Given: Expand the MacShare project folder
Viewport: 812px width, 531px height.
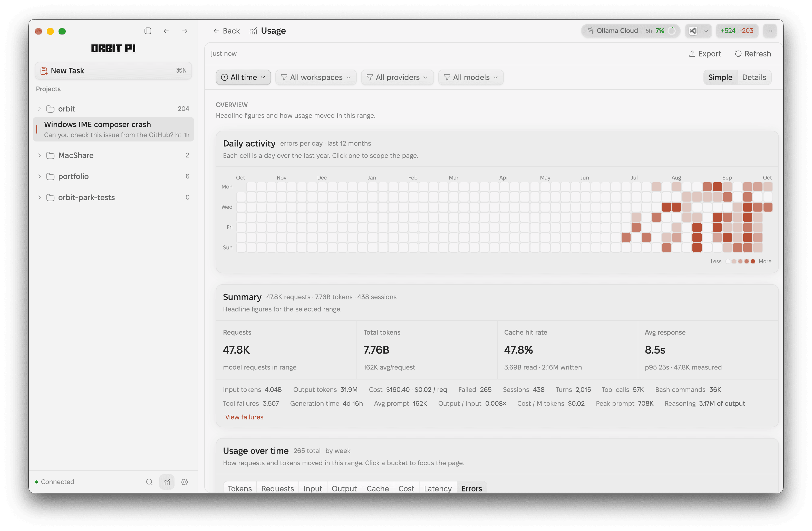Looking at the screenshot, I should coord(39,155).
